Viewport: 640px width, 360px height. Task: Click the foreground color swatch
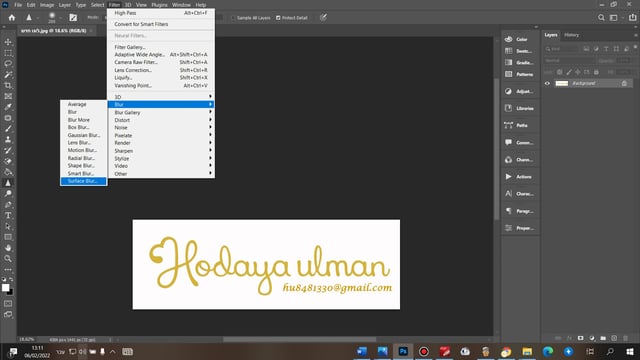coord(5,288)
